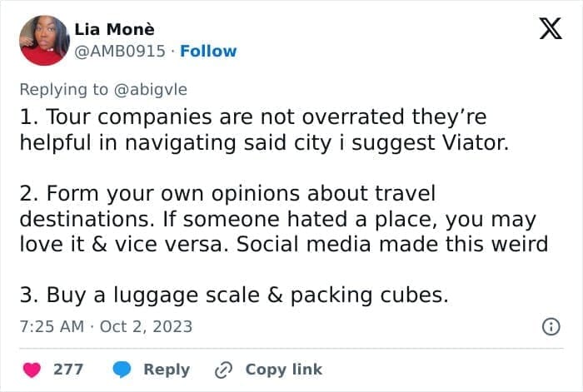Image resolution: width=583 pixels, height=392 pixels.
Task: Click the Reply text label
Action: click(x=167, y=370)
